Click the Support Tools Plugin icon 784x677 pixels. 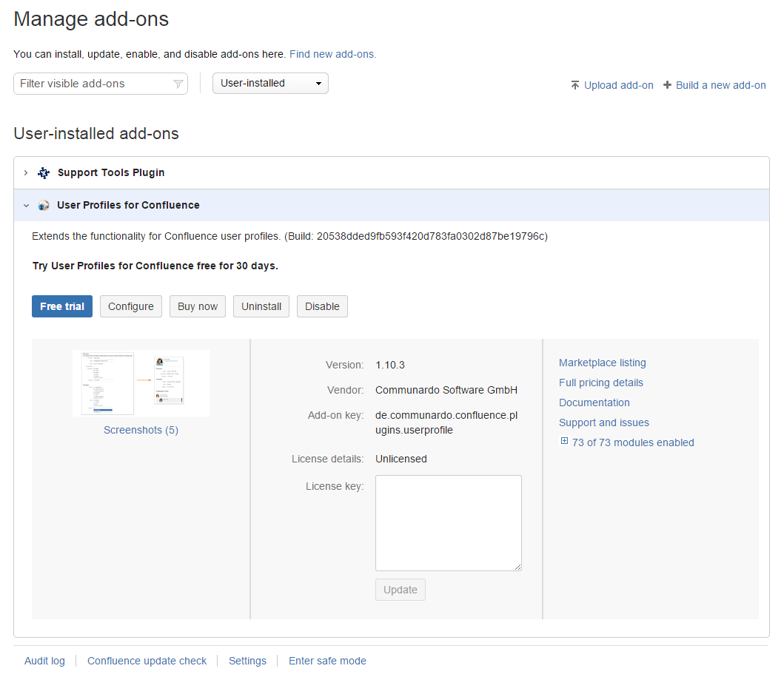point(44,173)
